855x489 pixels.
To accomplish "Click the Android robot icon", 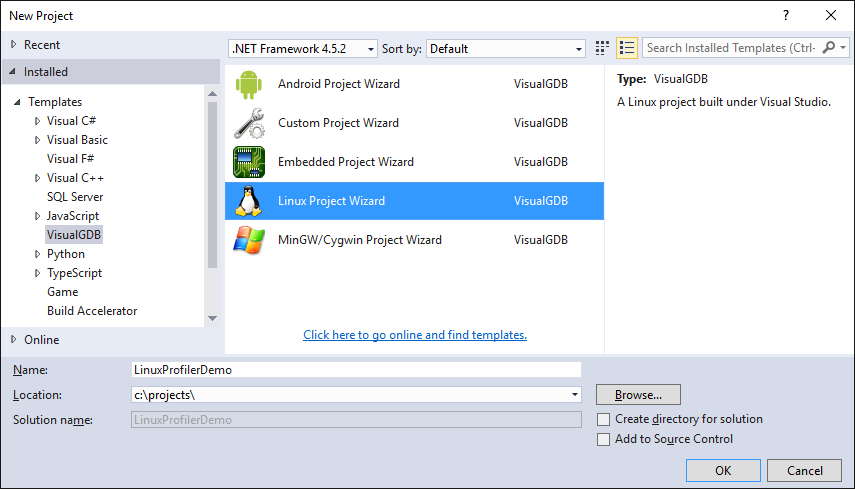I will (249, 84).
